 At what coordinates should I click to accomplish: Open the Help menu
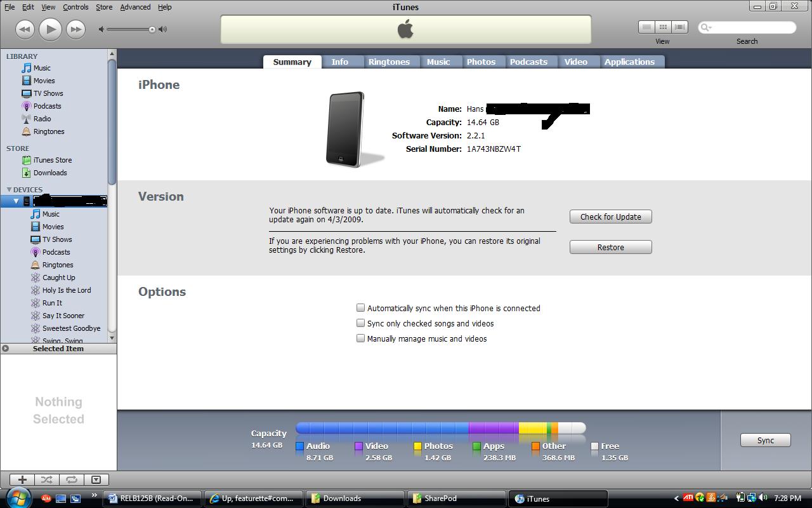point(164,7)
